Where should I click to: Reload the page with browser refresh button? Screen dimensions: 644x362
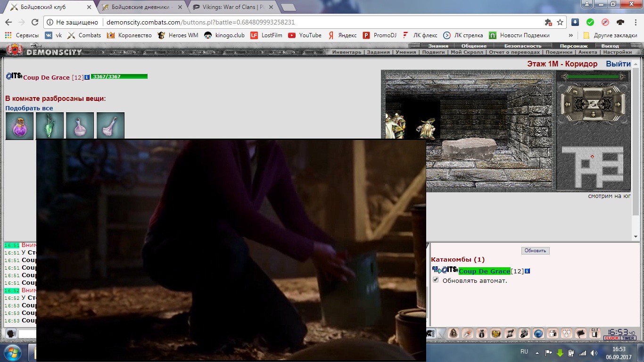pos(34,22)
